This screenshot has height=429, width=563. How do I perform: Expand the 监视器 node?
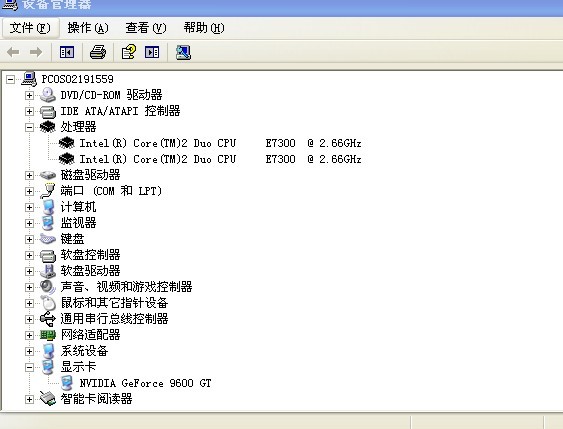click(x=29, y=223)
